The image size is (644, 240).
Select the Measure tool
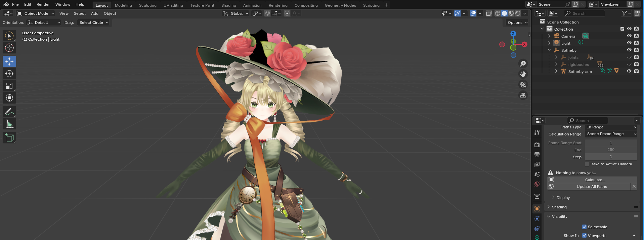(x=9, y=124)
